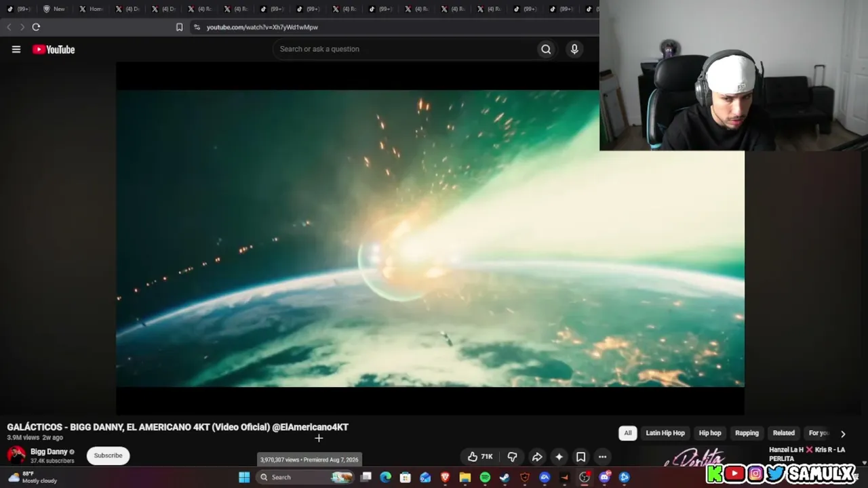868x488 pixels.
Task: Click the "37.4K subscribers" text
Action: point(52,461)
